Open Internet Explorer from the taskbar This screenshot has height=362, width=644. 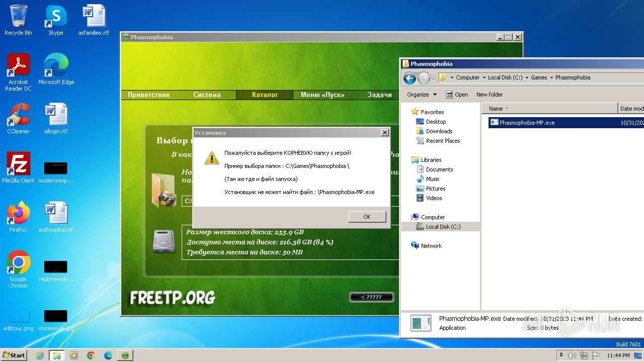(x=40, y=355)
